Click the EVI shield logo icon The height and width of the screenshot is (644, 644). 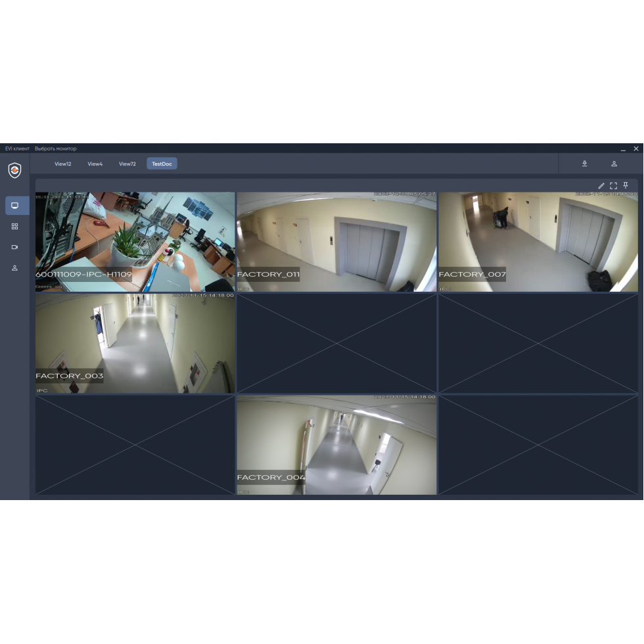pos(14,170)
